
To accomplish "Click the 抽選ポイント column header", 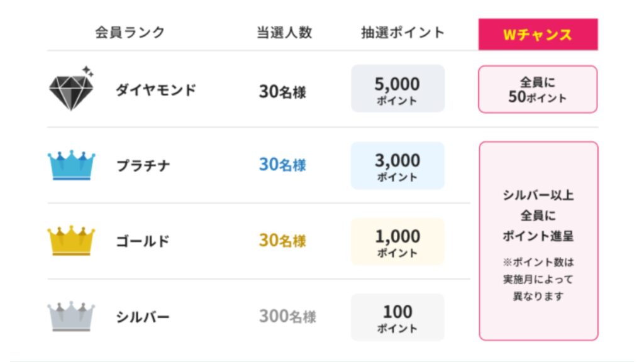I will click(x=402, y=33).
